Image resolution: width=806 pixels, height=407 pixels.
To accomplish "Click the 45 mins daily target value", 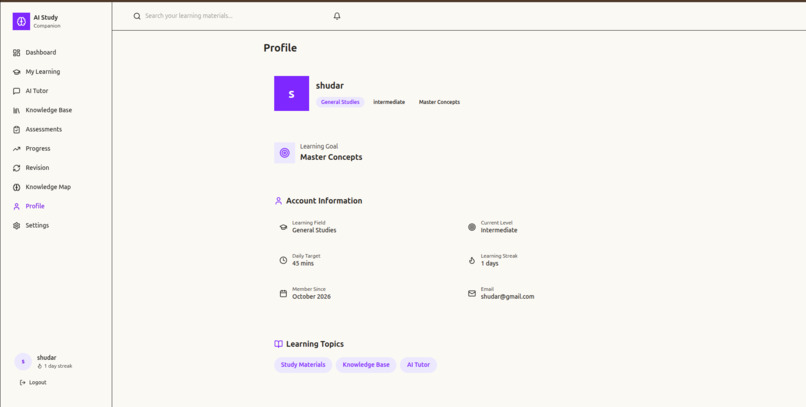I will (303, 264).
